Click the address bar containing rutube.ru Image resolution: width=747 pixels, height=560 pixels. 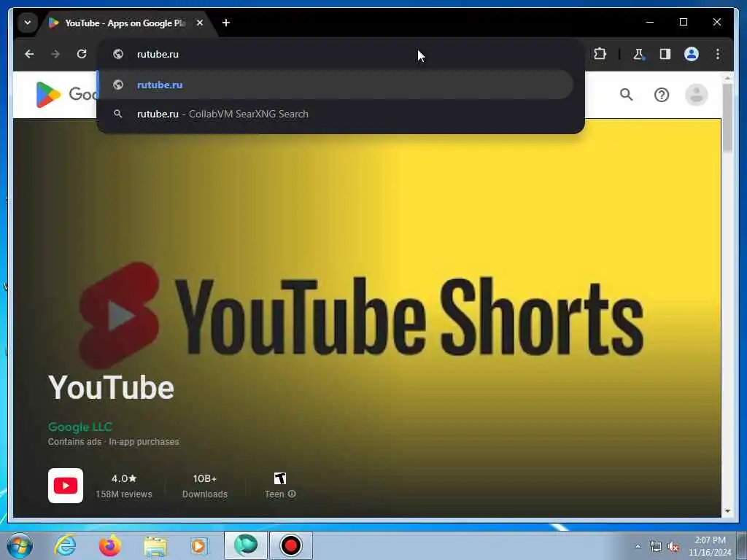(x=341, y=54)
